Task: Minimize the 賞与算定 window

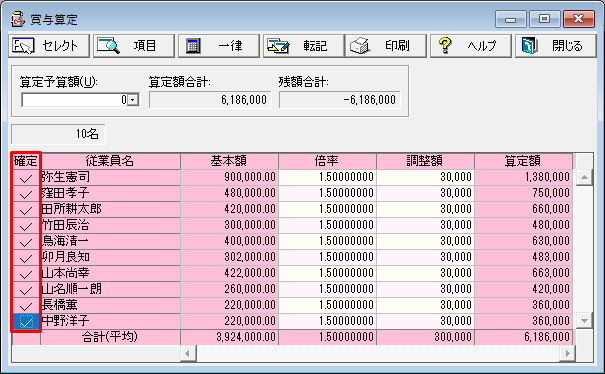Action: click(510, 19)
